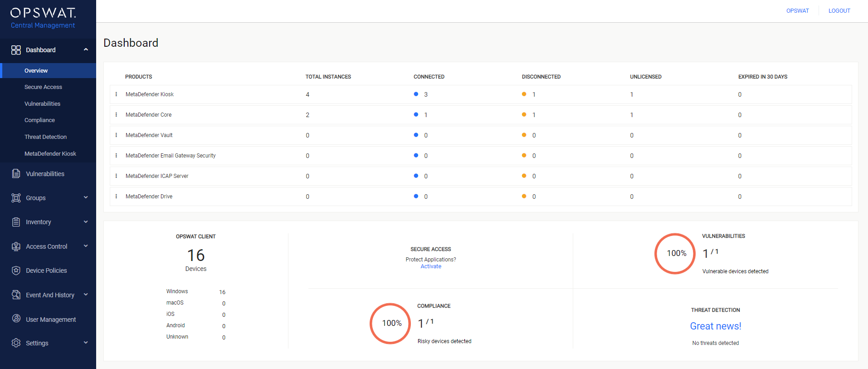Expand the Groups menu chevron

(86, 197)
